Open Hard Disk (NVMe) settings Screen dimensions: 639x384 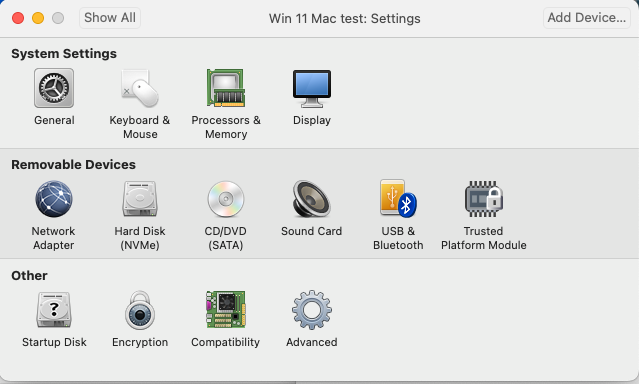tap(140, 199)
